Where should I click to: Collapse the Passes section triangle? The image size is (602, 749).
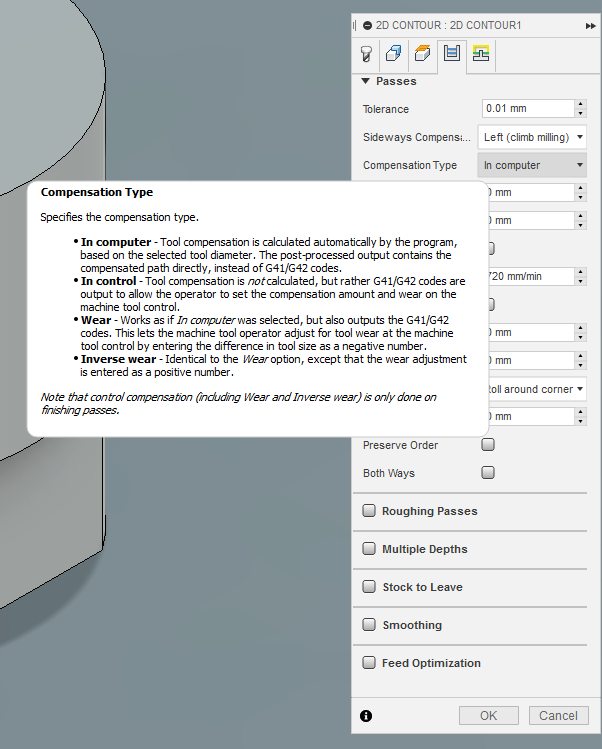tap(366, 81)
